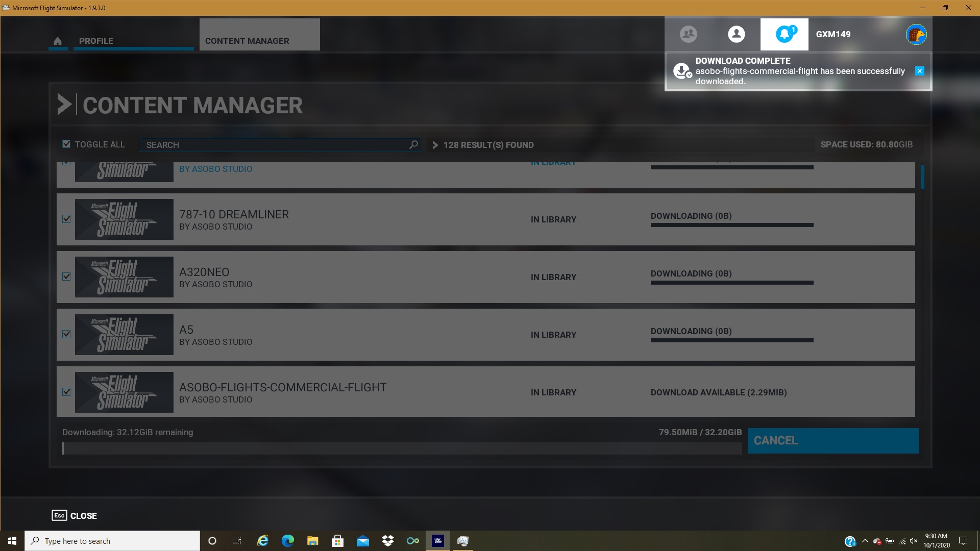This screenshot has height=551, width=980.
Task: Click the help question mark tray icon
Action: coord(850,541)
